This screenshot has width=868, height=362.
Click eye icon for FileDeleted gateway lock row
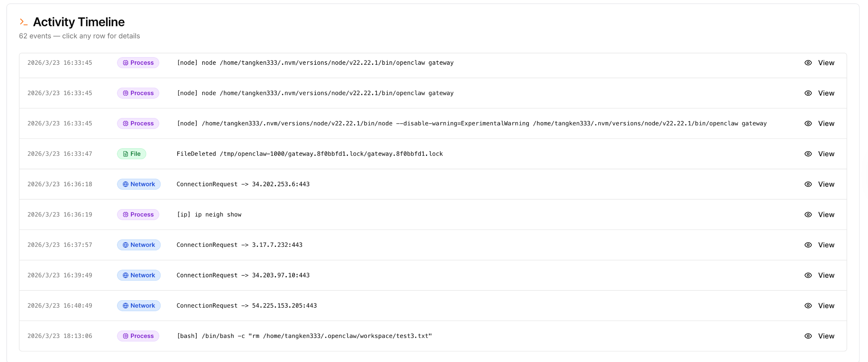click(808, 154)
